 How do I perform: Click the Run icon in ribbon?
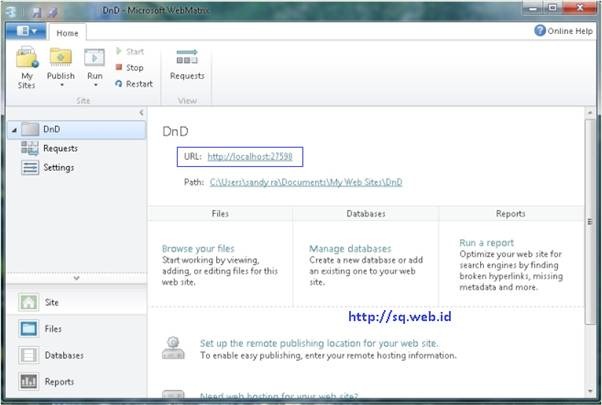click(x=94, y=58)
